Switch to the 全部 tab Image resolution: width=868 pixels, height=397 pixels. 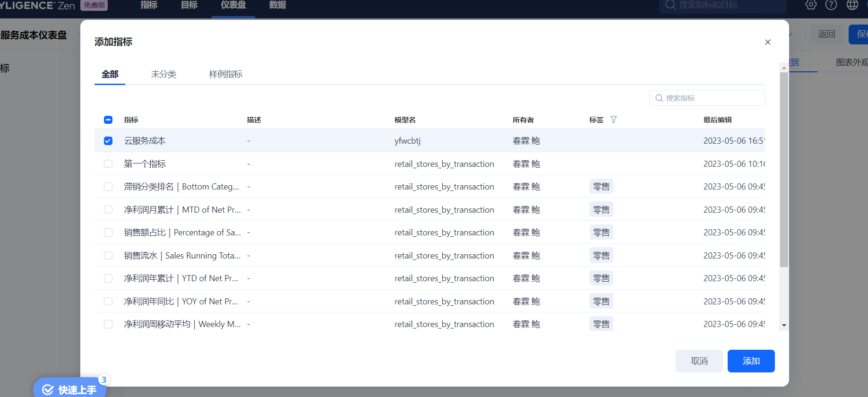click(110, 74)
